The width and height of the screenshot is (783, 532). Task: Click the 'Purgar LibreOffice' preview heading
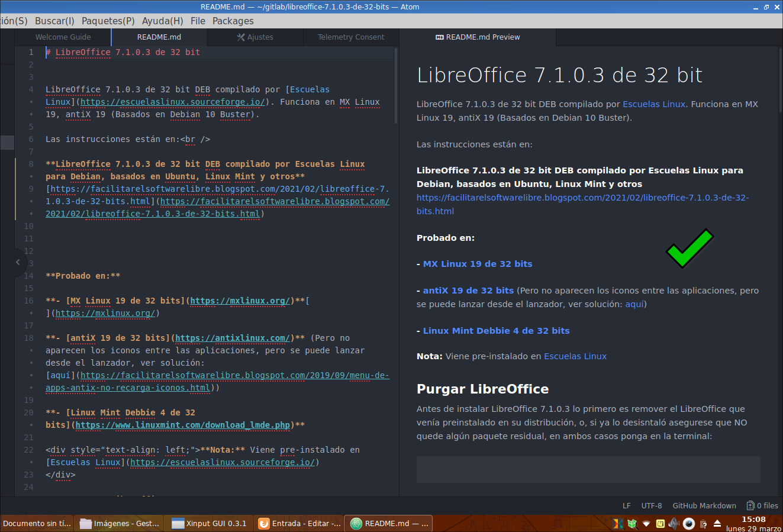(x=482, y=389)
